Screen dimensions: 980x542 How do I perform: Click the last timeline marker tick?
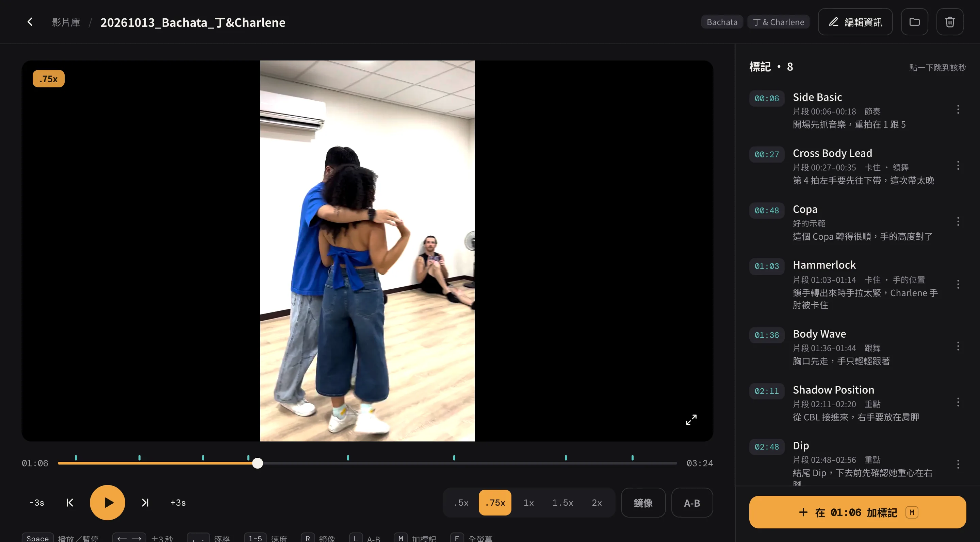tap(632, 458)
